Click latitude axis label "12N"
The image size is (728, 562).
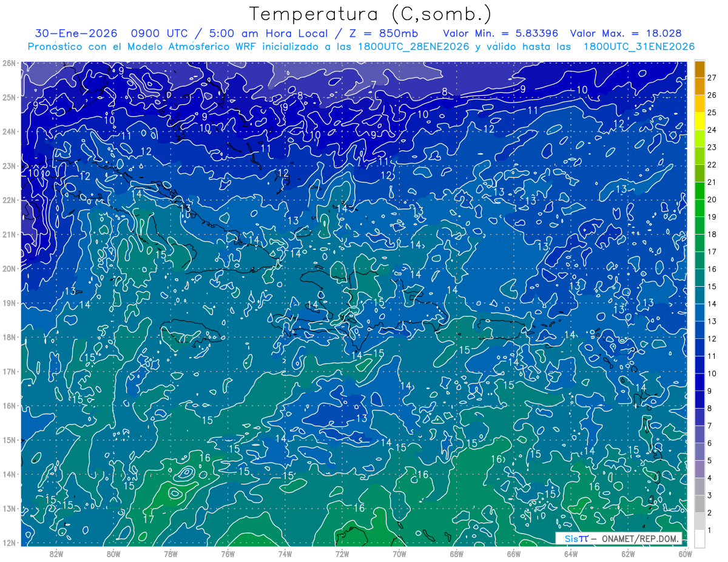pyautogui.click(x=8, y=543)
